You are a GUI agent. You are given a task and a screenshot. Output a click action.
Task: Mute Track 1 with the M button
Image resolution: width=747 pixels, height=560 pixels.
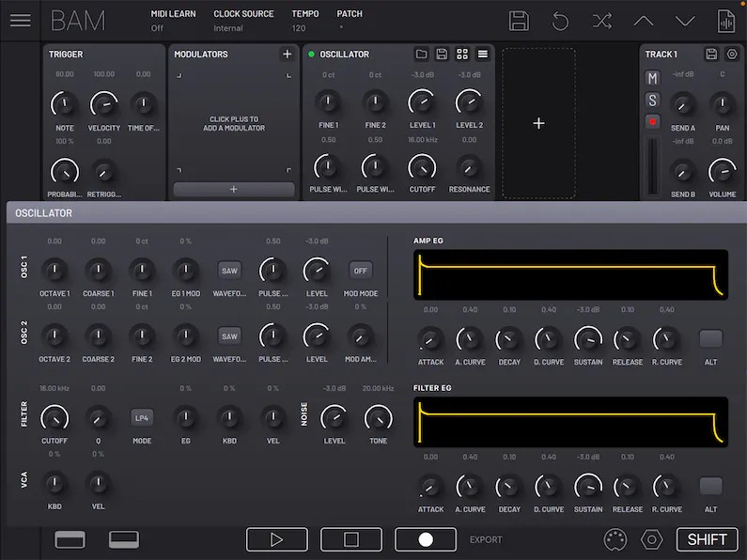(652, 78)
